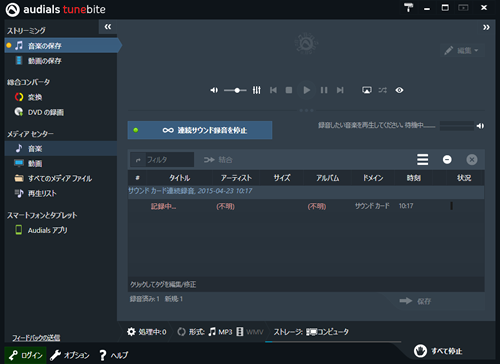Sort by ドメイン column header
500x364 pixels.
coord(373,178)
